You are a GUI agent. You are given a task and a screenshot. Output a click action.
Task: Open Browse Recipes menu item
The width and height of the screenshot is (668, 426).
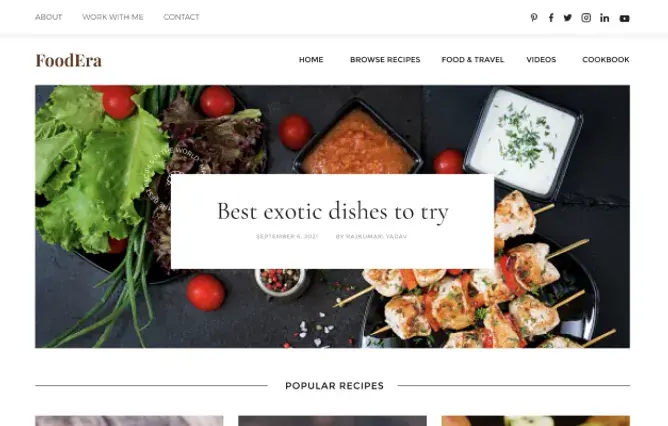point(385,60)
